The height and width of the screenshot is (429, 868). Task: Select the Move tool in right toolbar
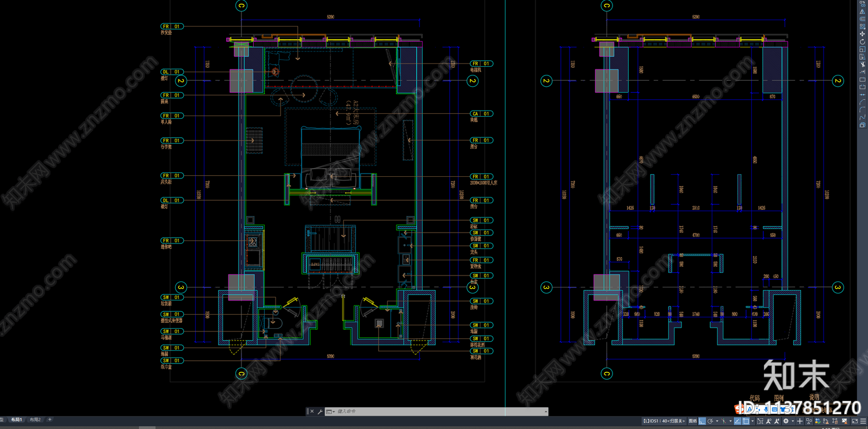pos(863,34)
